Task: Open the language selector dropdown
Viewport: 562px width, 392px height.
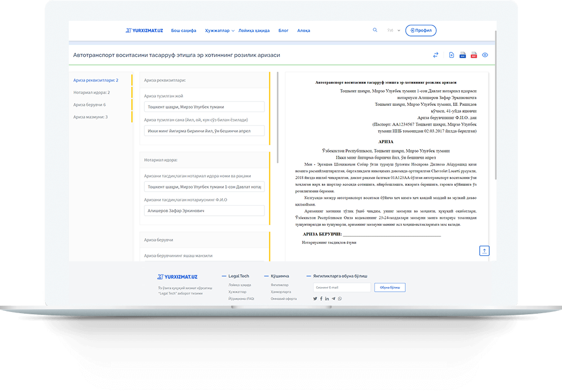Action: (x=393, y=30)
